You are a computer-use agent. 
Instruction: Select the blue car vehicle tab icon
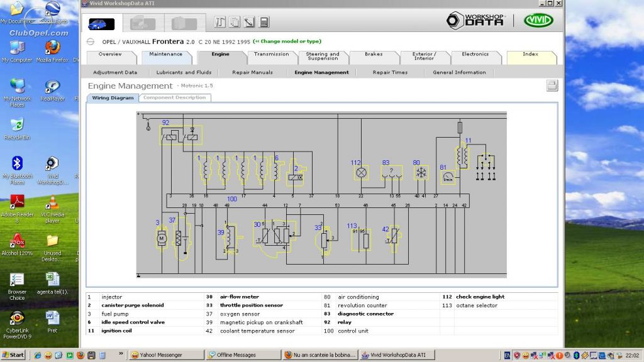(101, 24)
